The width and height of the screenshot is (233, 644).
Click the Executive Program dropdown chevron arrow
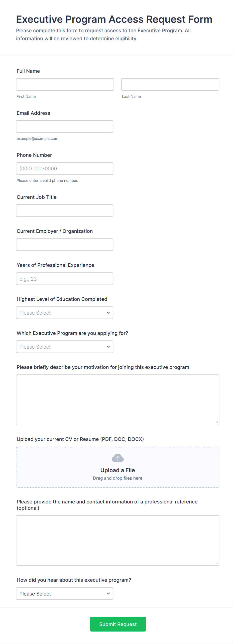(x=108, y=347)
